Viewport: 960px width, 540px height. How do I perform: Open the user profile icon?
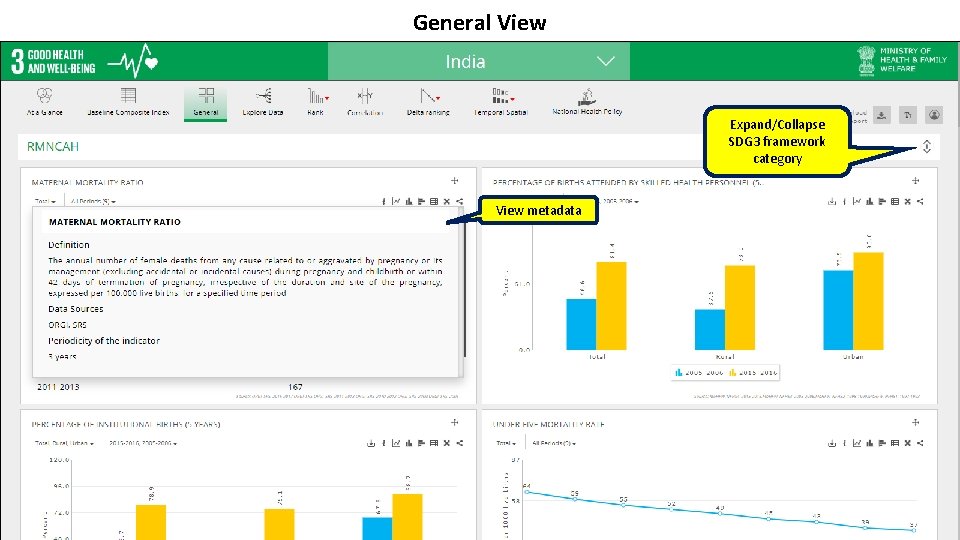(x=934, y=114)
